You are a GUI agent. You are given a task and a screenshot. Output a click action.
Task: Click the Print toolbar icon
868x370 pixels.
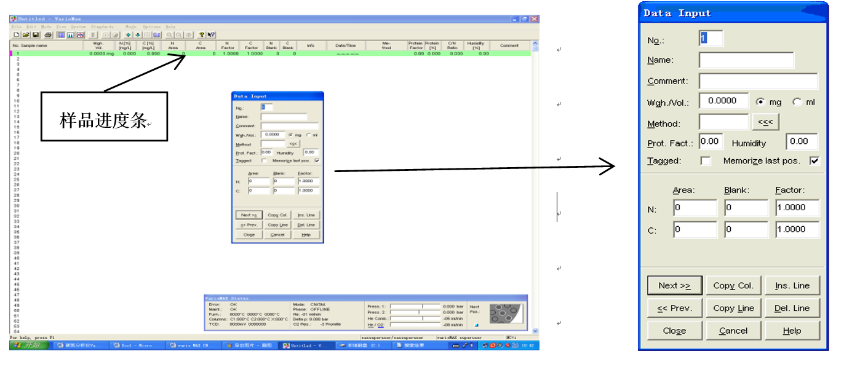48,35
